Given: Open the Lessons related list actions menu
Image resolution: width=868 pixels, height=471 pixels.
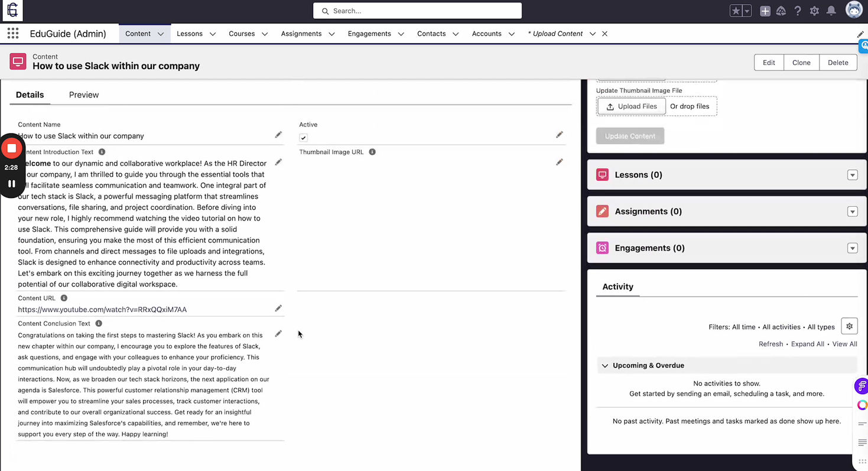Looking at the screenshot, I should coord(852,175).
